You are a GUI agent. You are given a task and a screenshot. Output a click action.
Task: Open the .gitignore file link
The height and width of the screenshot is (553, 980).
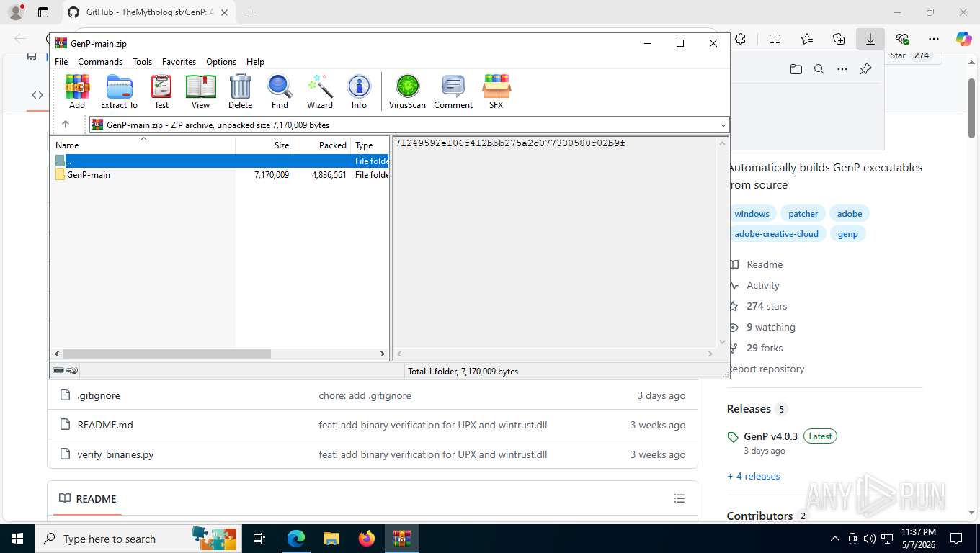tap(99, 395)
